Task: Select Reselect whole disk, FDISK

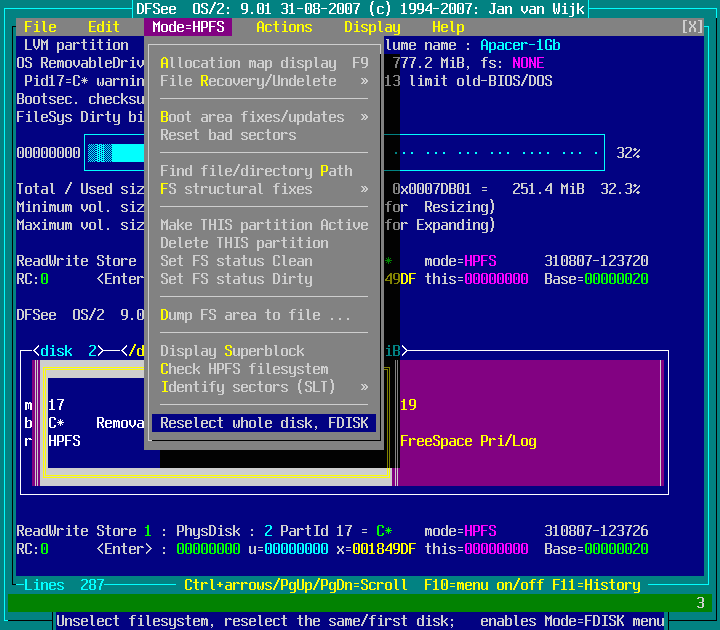Action: (x=264, y=423)
